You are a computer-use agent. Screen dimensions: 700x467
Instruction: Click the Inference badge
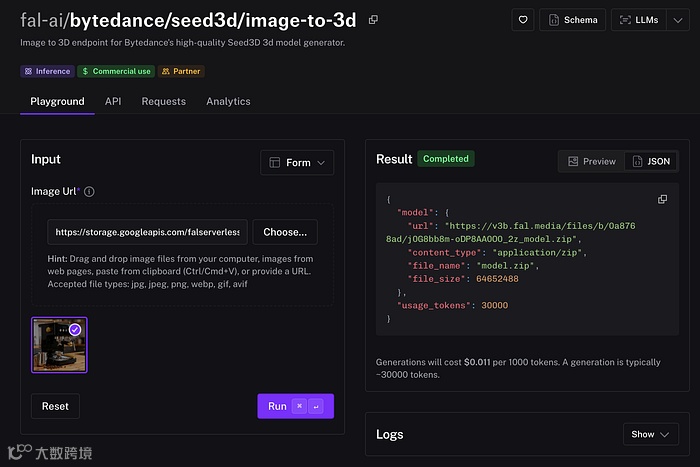point(47,71)
